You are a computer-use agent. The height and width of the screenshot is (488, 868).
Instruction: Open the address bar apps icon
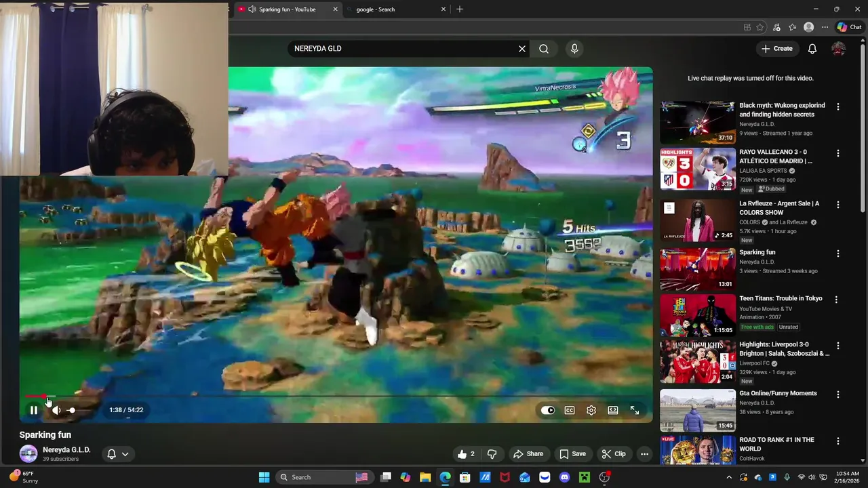pyautogui.click(x=747, y=27)
